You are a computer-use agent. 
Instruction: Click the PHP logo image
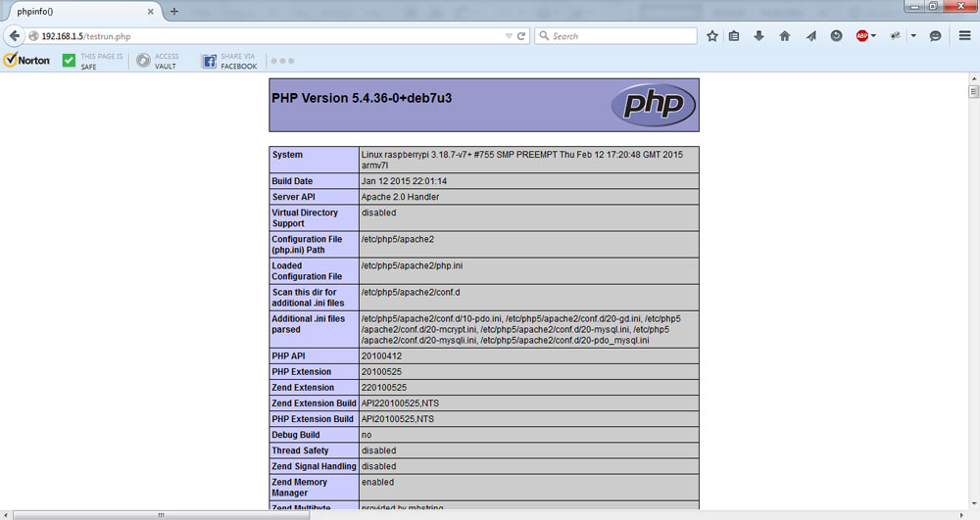click(653, 104)
